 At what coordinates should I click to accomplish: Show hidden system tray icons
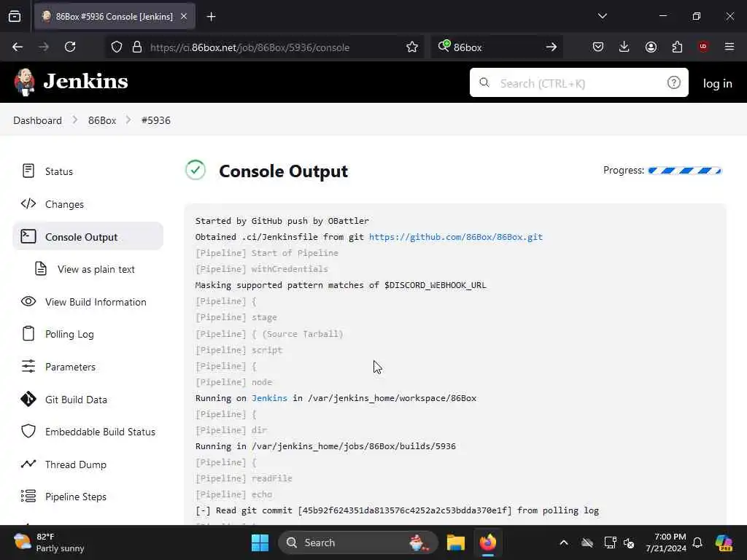564,542
